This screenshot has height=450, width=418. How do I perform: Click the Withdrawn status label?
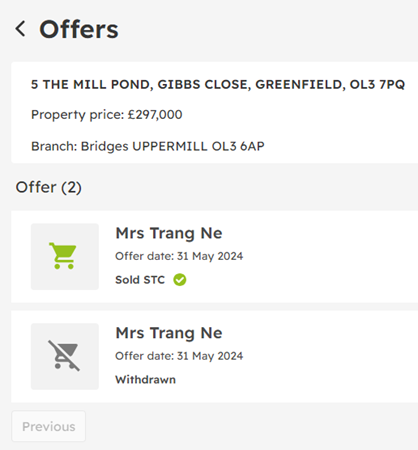click(x=145, y=380)
